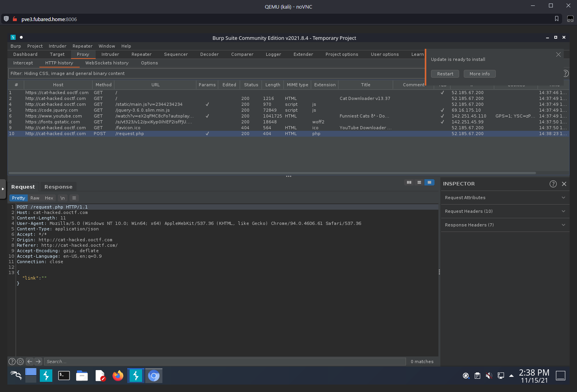
Task: Open the Burp menu
Action: tap(16, 46)
